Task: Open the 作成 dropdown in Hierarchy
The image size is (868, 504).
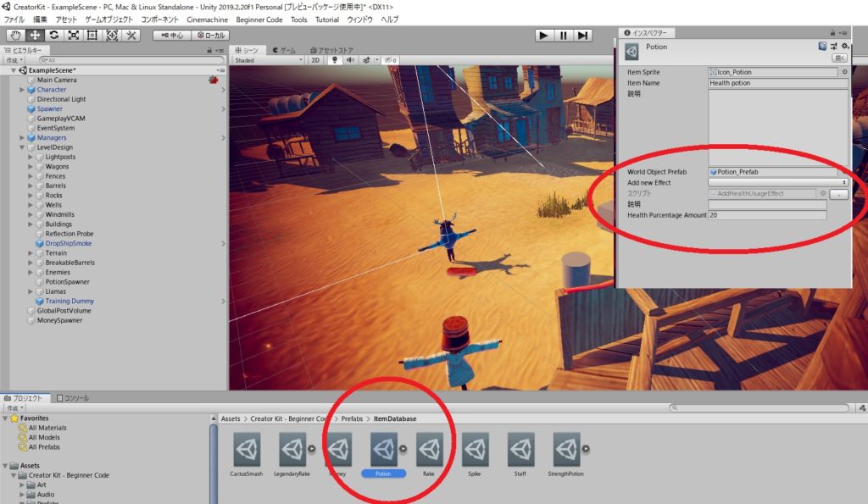Action: 14,60
